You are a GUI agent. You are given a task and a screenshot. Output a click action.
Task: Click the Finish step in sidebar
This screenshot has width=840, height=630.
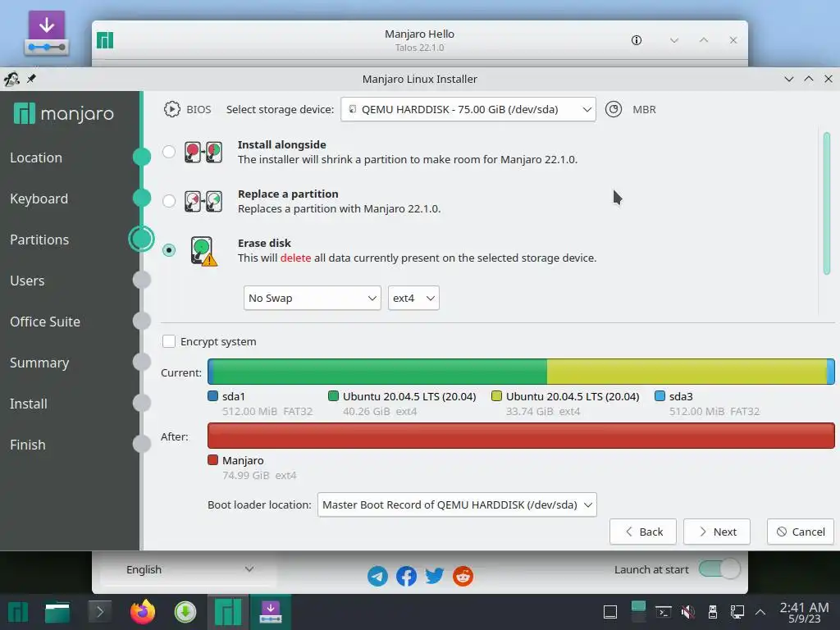tap(27, 445)
